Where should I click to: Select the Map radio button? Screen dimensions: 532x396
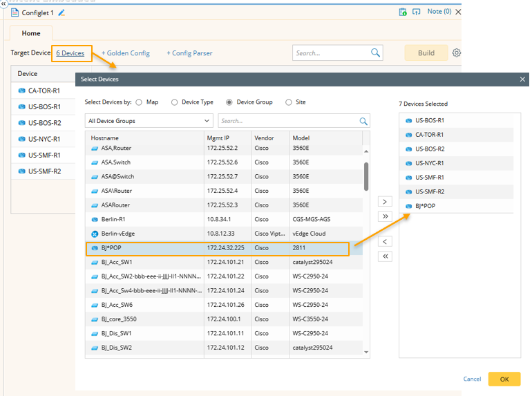click(139, 102)
